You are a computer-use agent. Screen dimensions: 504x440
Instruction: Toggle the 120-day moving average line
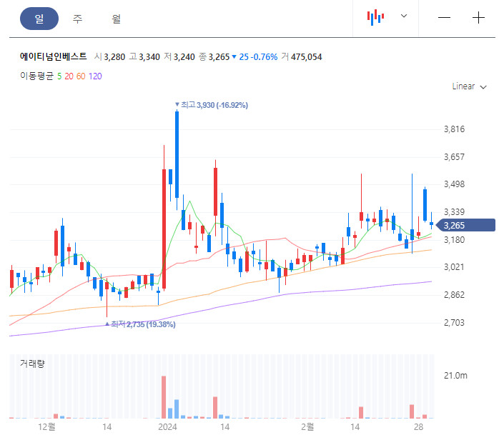click(x=95, y=76)
